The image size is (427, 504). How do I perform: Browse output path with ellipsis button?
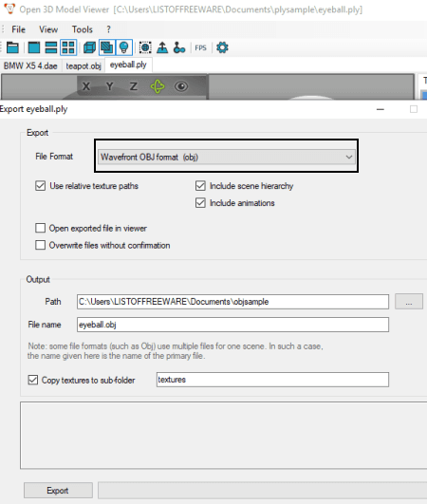[409, 302]
